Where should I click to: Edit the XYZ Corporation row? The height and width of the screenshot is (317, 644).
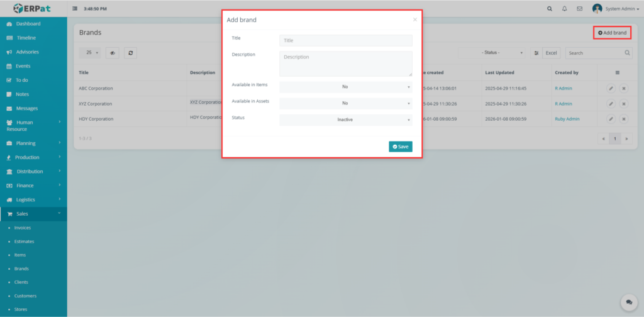(611, 104)
